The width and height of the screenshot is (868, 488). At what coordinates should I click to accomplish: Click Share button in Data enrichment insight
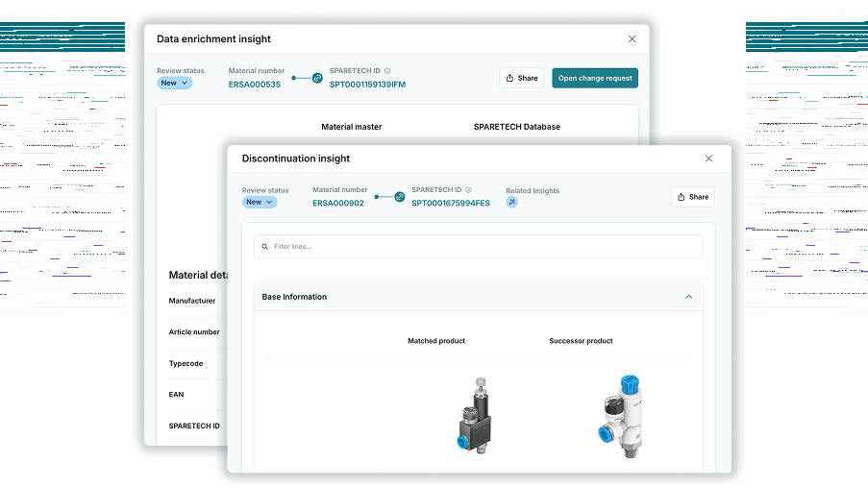point(521,78)
